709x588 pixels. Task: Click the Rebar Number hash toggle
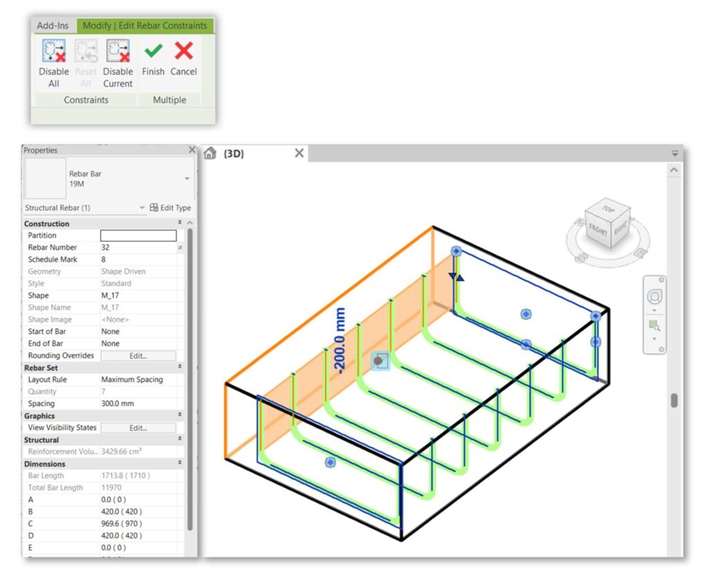[x=180, y=248]
